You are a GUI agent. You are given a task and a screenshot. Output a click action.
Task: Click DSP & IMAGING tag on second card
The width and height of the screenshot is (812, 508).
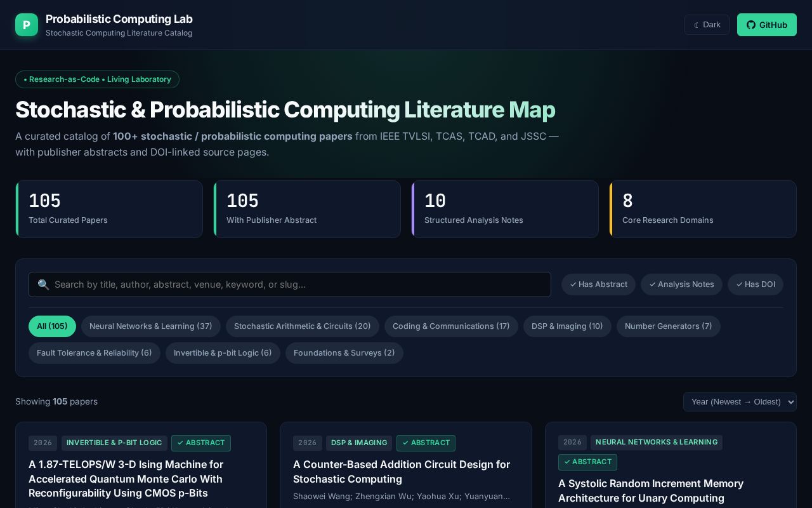click(x=359, y=443)
